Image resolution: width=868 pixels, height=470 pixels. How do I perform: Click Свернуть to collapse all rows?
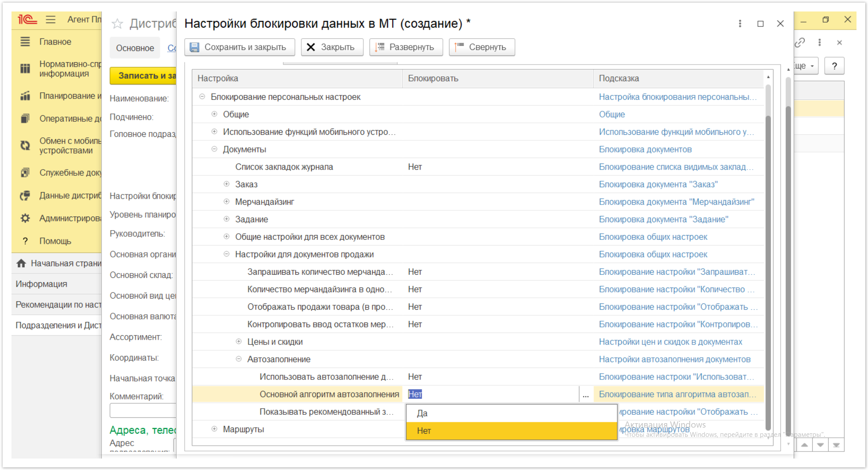tap(482, 47)
